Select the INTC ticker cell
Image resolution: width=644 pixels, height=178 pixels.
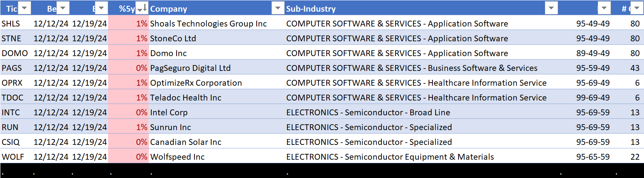coord(11,112)
